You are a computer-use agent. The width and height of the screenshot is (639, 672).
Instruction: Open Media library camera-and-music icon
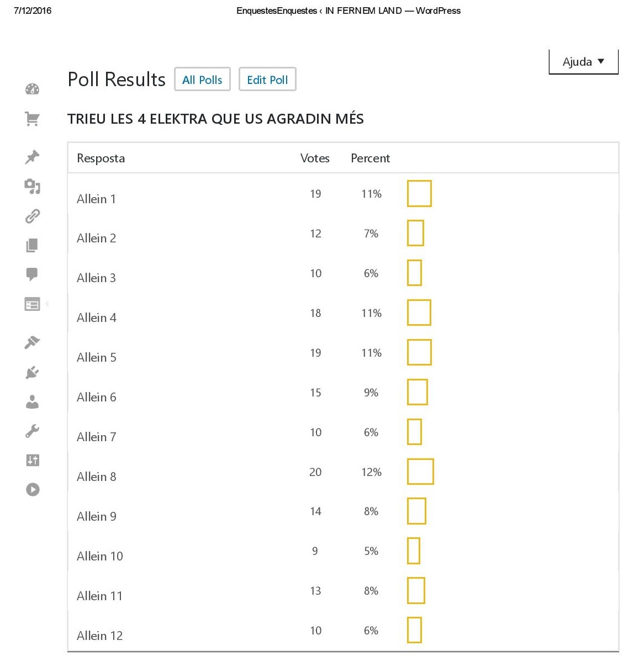(x=33, y=187)
